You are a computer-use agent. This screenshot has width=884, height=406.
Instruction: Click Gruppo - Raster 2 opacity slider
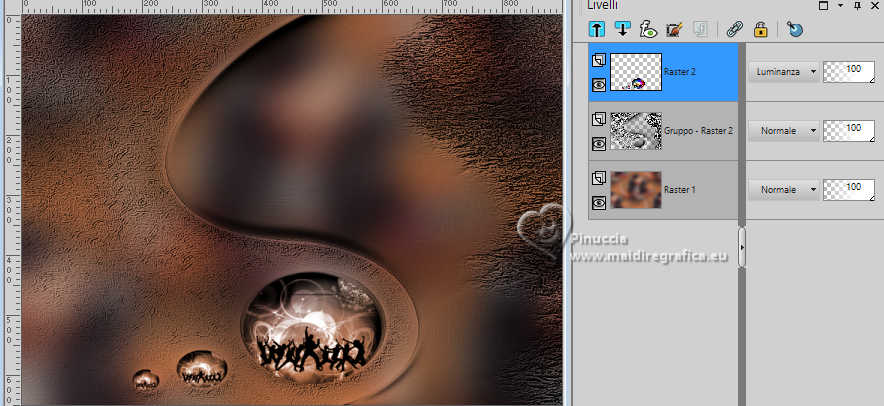tap(849, 131)
